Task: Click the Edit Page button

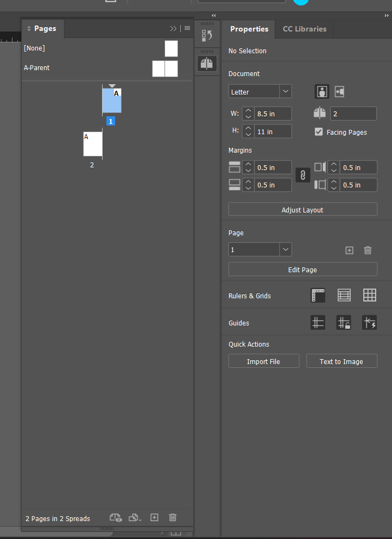Action: (302, 269)
